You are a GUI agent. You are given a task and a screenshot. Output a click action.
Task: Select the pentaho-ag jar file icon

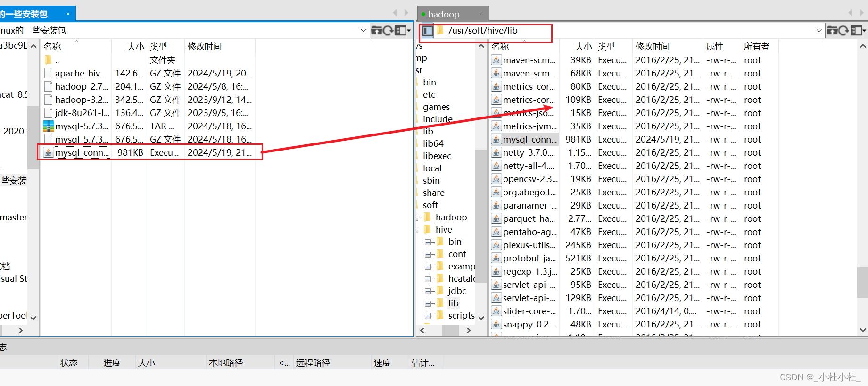click(496, 232)
